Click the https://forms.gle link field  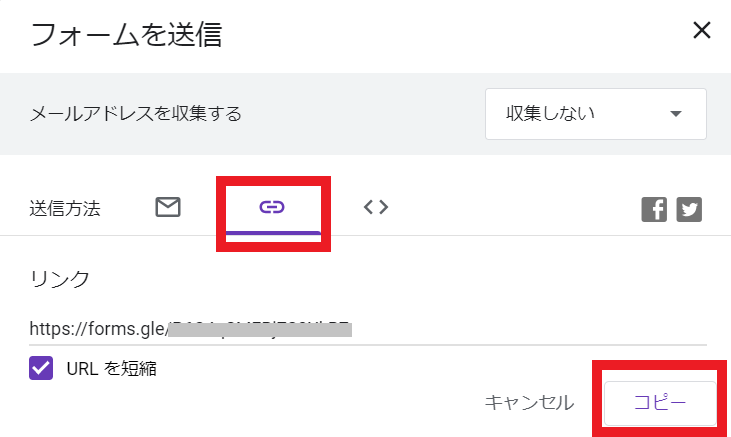pyautogui.click(x=368, y=329)
